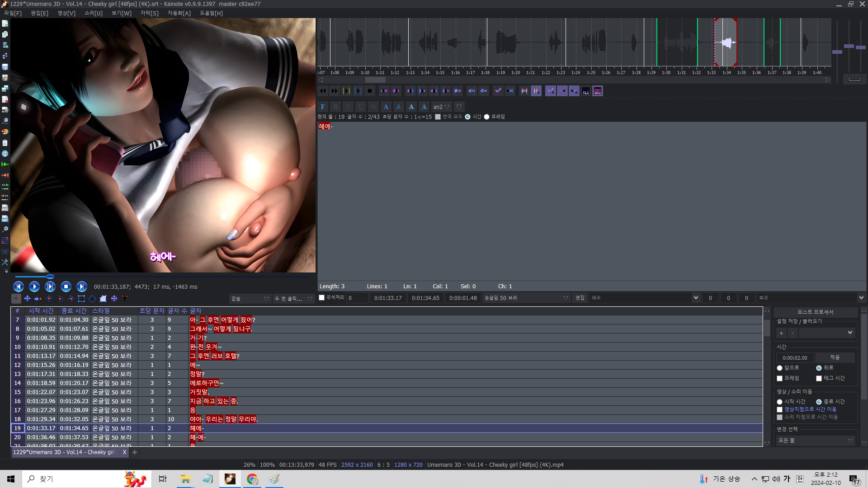Check 영상지점으로 시간 이동 checkbox
This screenshot has height=488, width=868.
tap(779, 410)
